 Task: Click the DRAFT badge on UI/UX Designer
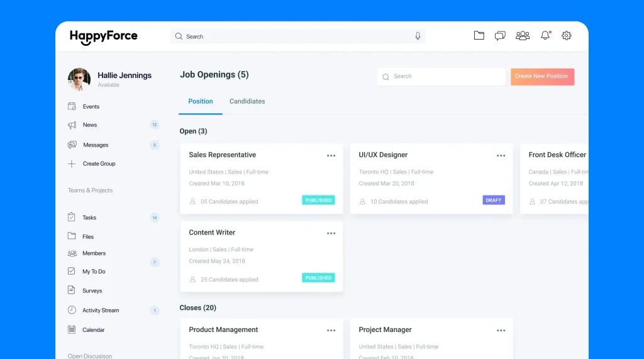494,201
